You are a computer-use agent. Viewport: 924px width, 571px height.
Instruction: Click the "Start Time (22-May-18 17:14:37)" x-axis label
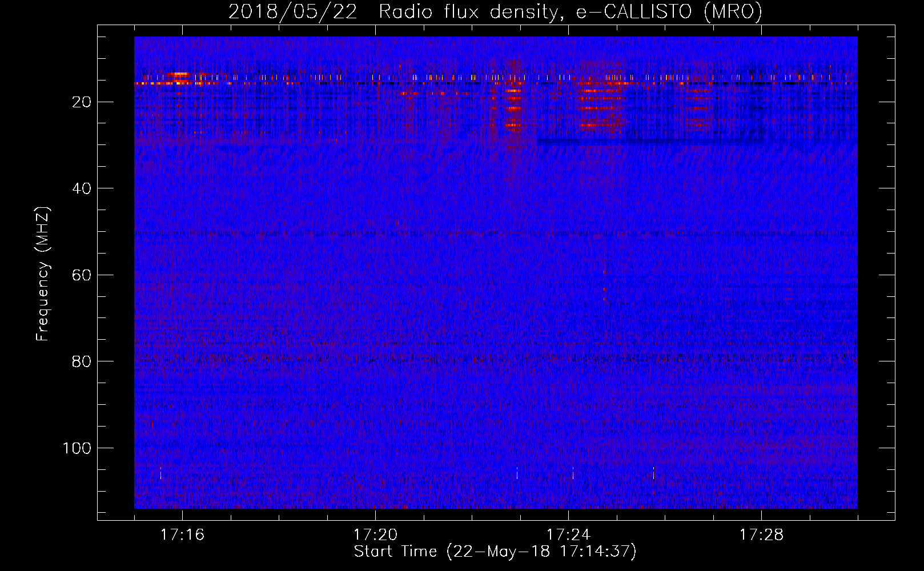click(x=495, y=552)
